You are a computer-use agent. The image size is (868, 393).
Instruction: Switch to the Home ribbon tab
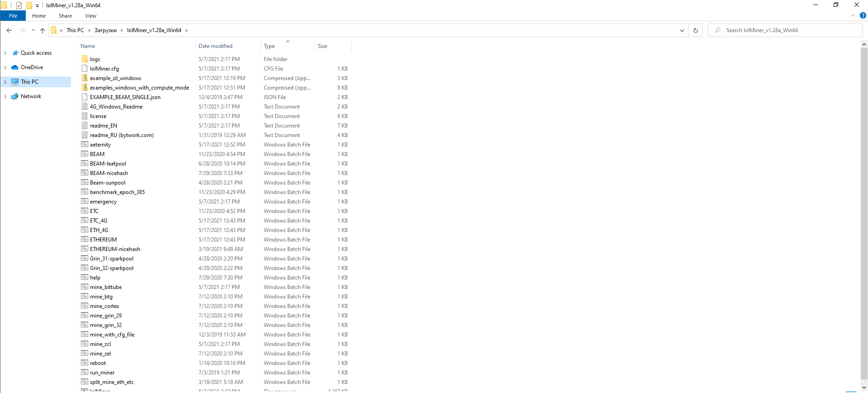(39, 16)
